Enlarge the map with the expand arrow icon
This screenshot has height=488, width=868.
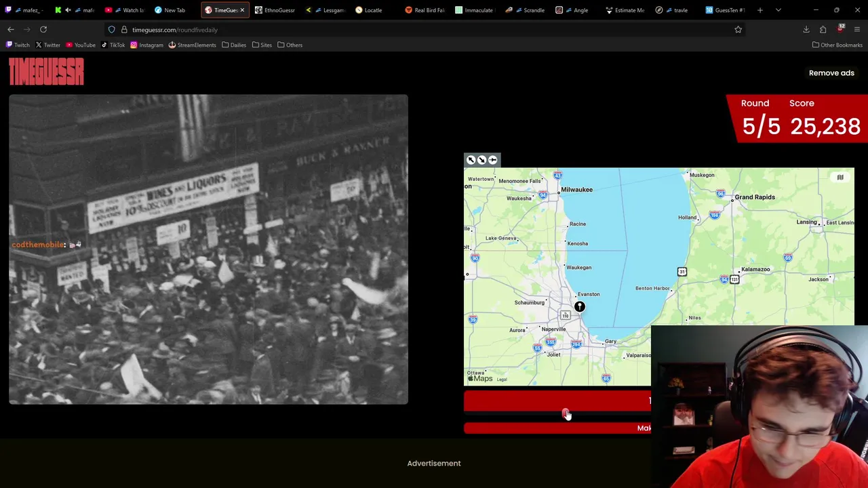471,160
